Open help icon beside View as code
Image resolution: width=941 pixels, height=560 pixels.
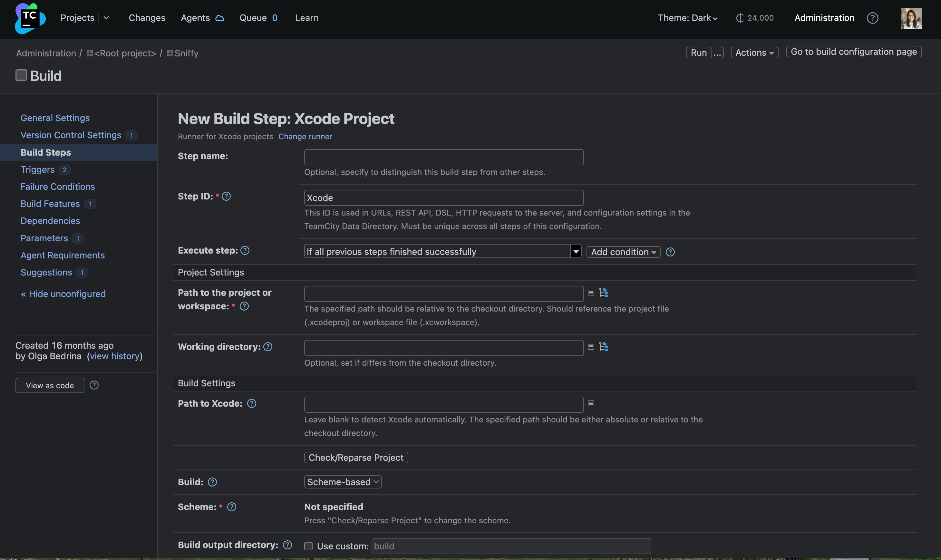coord(94,385)
